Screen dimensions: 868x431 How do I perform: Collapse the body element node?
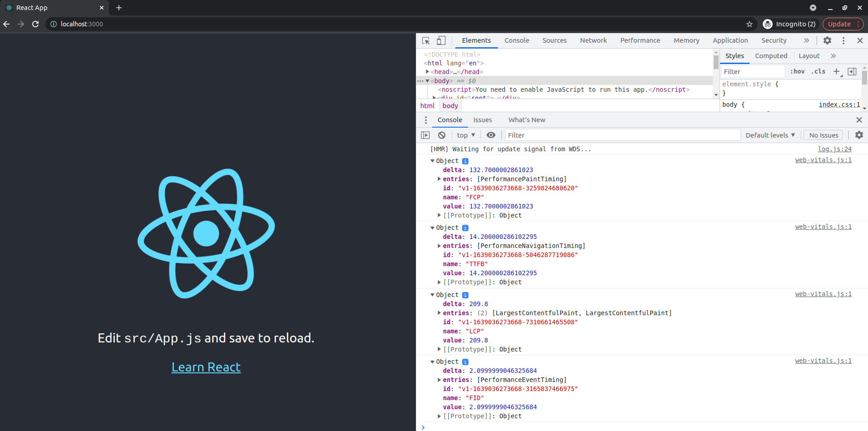[427, 81]
